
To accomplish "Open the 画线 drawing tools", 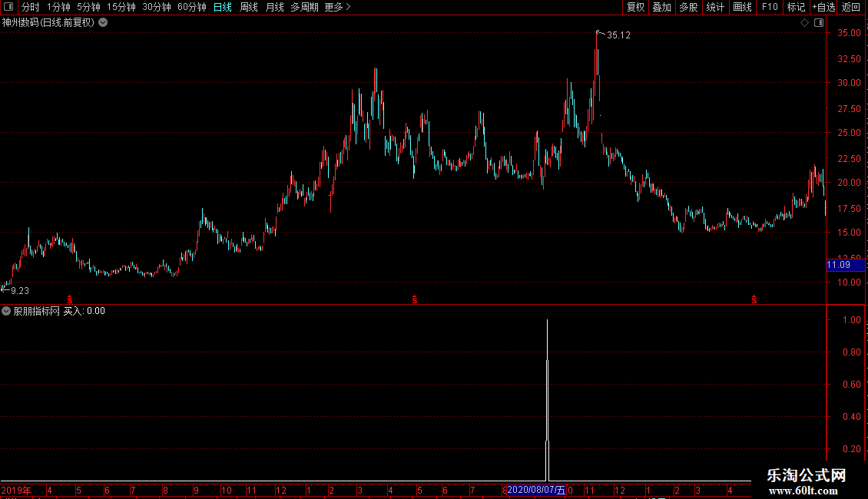I will [x=742, y=7].
